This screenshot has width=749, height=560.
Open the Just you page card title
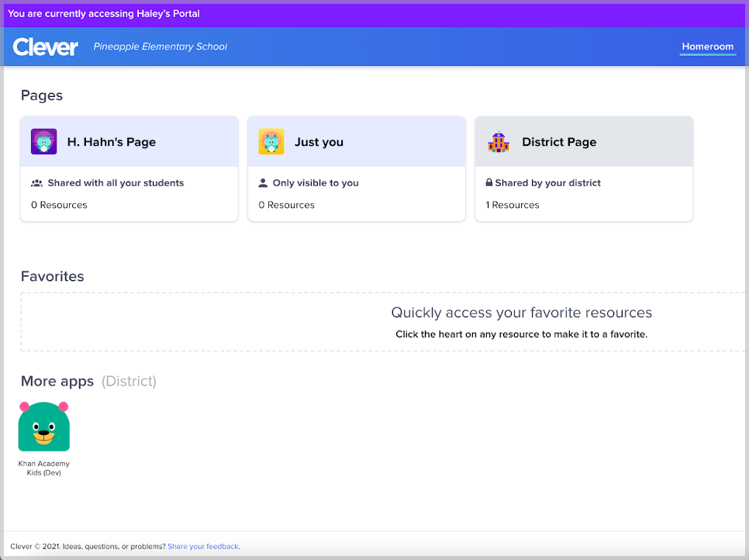coord(319,142)
